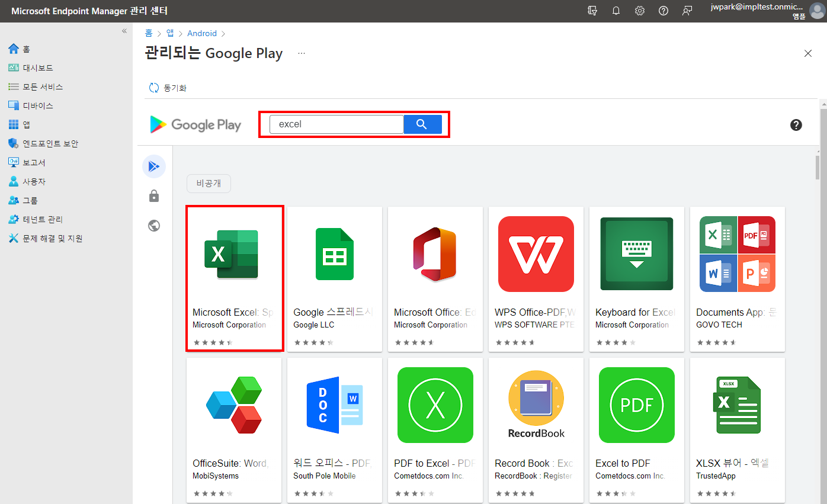Open the Google 스프레드시트 app card
Viewport: 827px width, 504px height.
tap(335, 278)
